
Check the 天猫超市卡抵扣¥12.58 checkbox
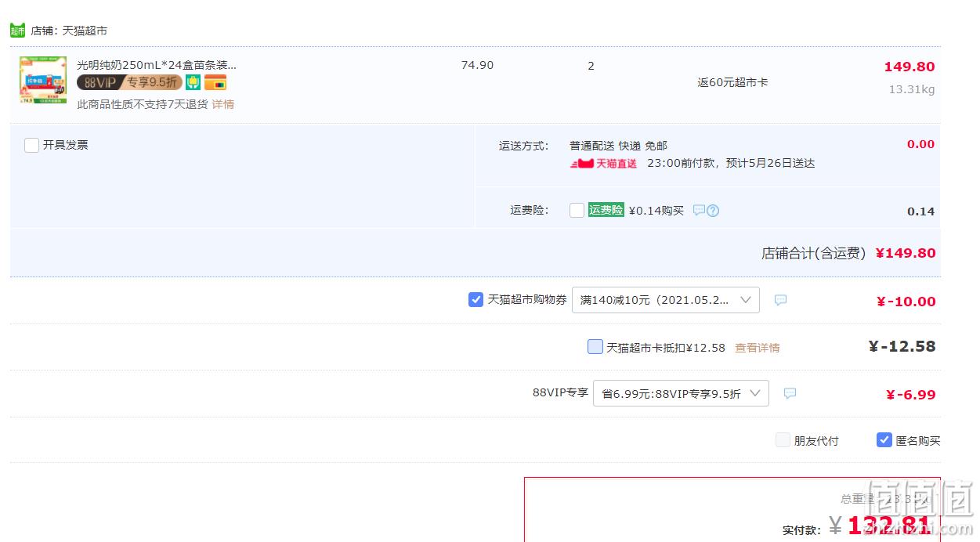[x=595, y=346]
